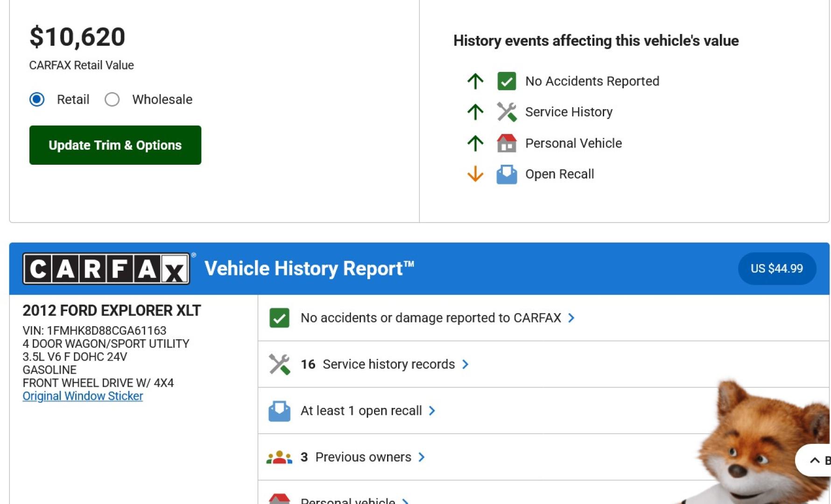Click the back-to-top up arrow tab
Image resolution: width=831 pixels, height=504 pixels.
click(x=815, y=461)
